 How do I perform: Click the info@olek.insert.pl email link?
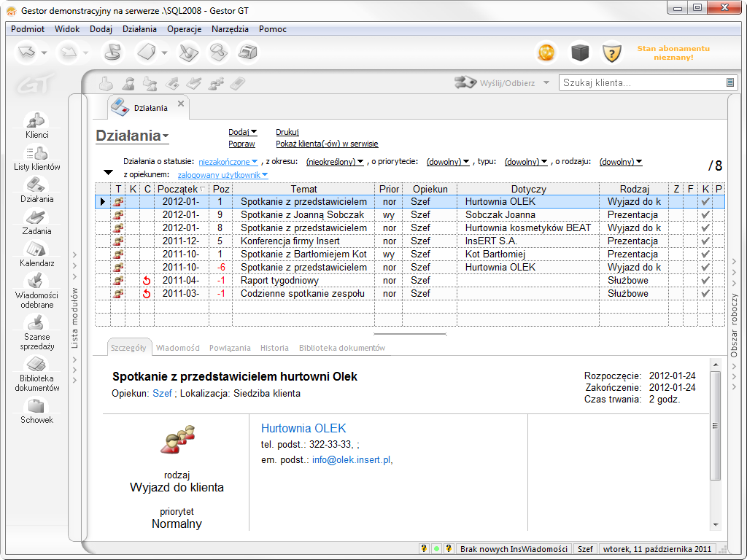tap(352, 460)
